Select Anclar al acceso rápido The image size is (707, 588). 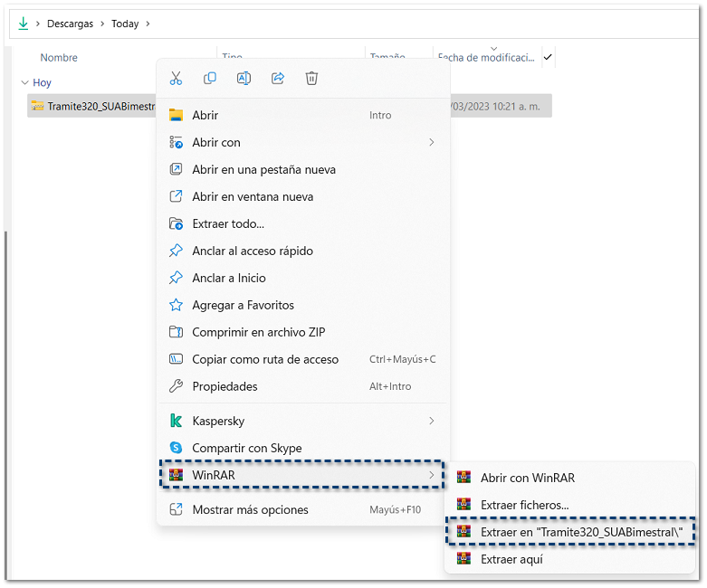pyautogui.click(x=303, y=251)
